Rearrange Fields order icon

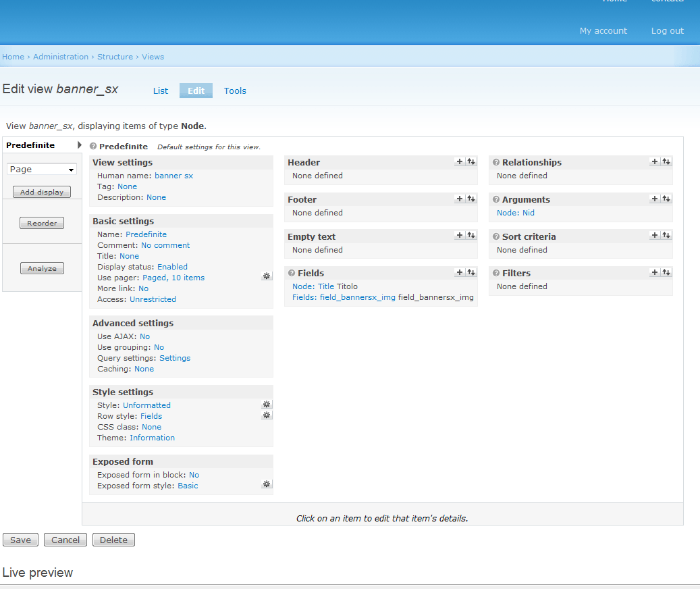click(471, 272)
